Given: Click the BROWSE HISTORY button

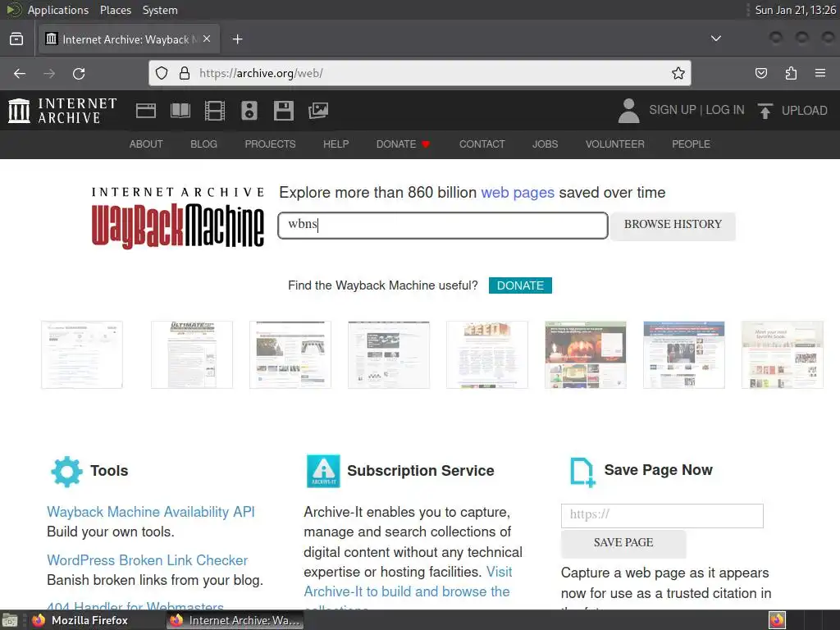Looking at the screenshot, I should click(673, 225).
